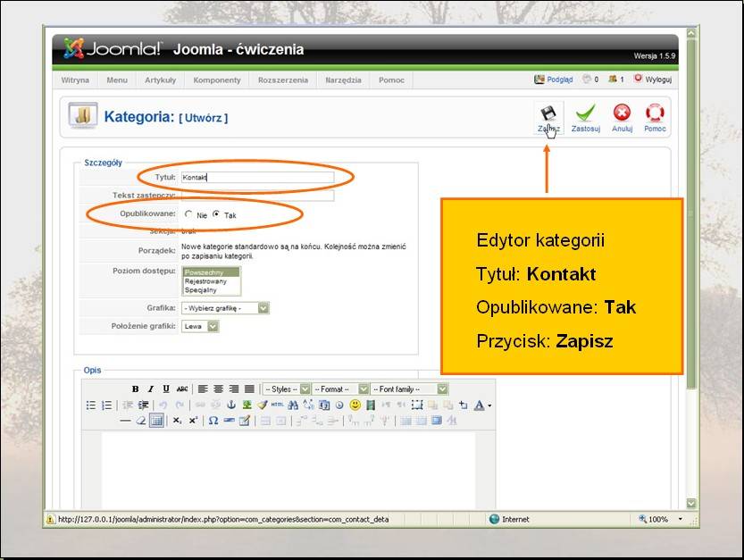744x560 pixels.
Task: Click inside the Opis editor text area
Action: coord(288,470)
